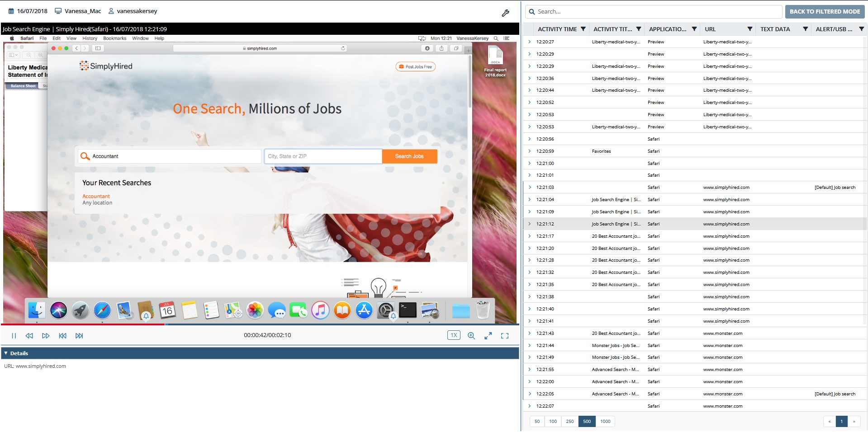
Task: Show 250 rows per page
Action: 570,422
